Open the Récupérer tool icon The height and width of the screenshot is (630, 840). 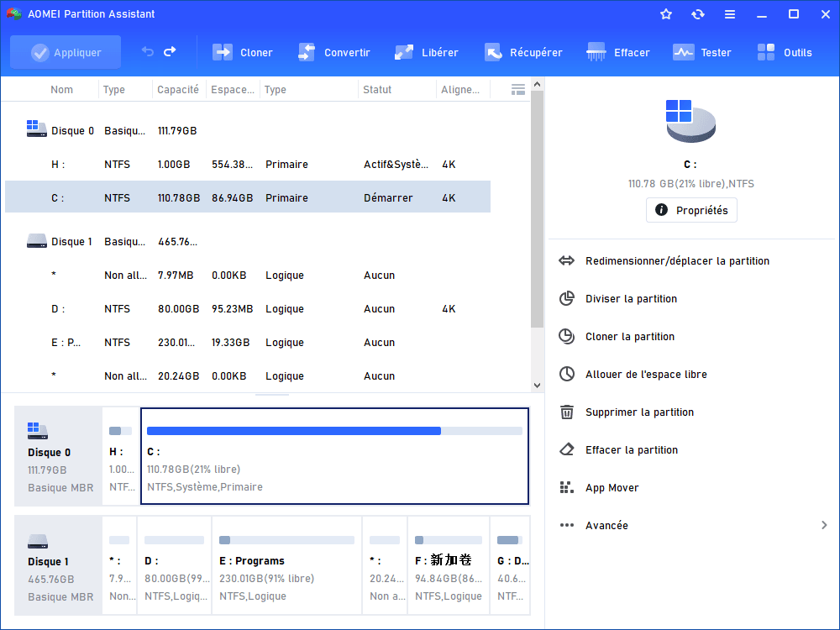pos(493,52)
